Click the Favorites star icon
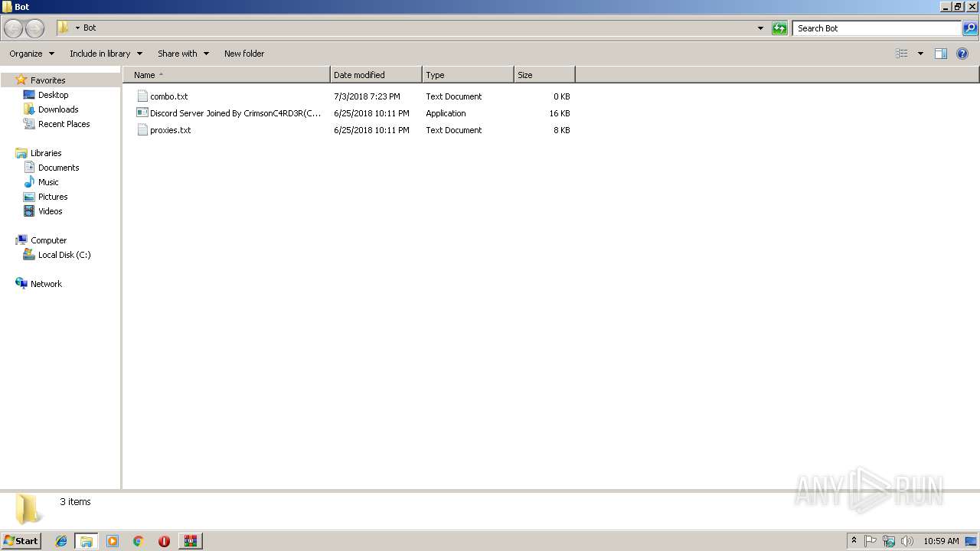980x551 pixels. pos(21,80)
